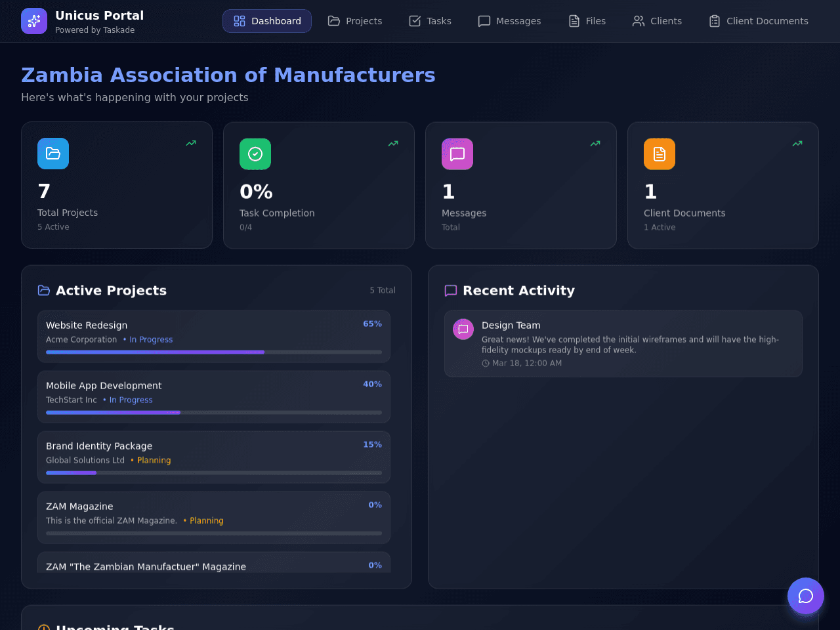
Task: Click the 65% value on Website Redesign
Action: [x=372, y=324]
